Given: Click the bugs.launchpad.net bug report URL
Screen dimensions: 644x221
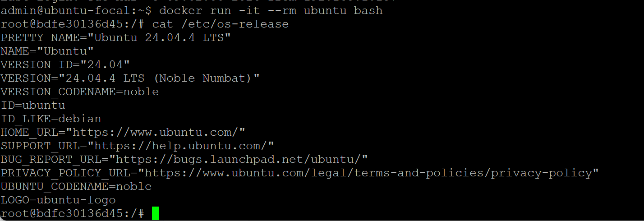Looking at the screenshot, I should (242, 159).
